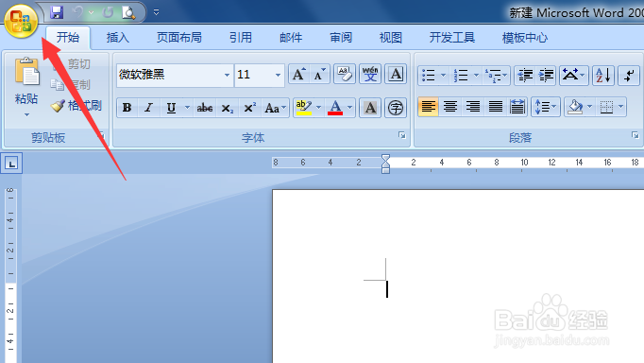Open the 视图 tab
The height and width of the screenshot is (363, 644).
(x=391, y=38)
